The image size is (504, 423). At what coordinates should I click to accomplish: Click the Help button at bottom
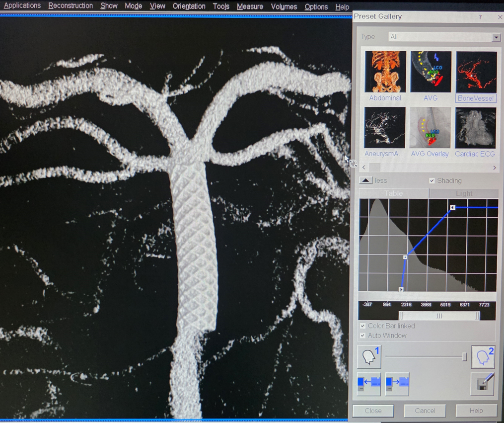(476, 411)
